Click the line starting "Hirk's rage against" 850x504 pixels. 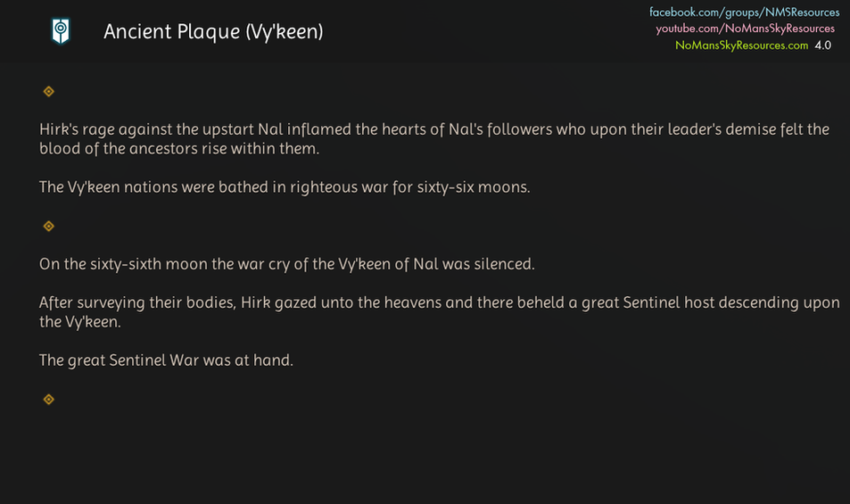tap(433, 129)
